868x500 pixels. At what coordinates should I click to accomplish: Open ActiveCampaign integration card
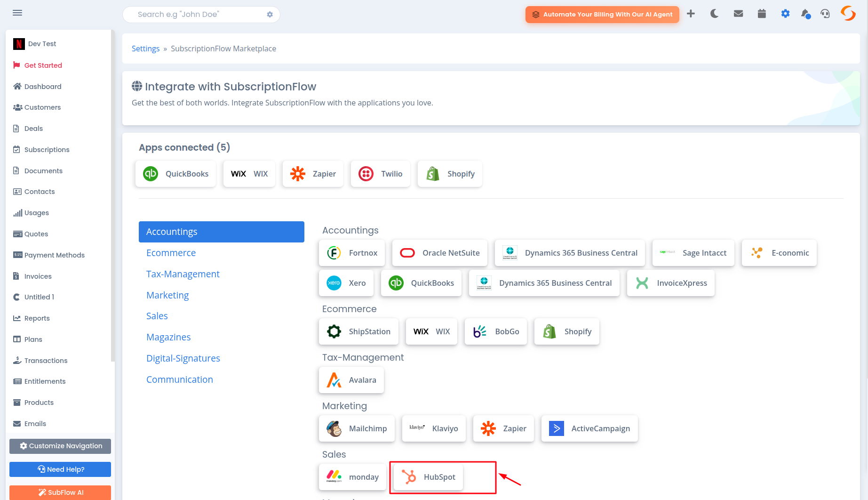(589, 428)
